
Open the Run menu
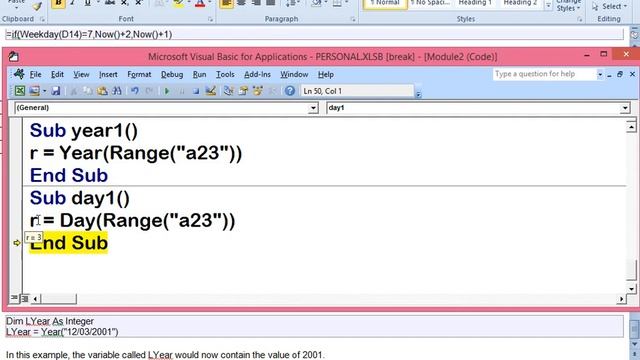tap(200, 74)
